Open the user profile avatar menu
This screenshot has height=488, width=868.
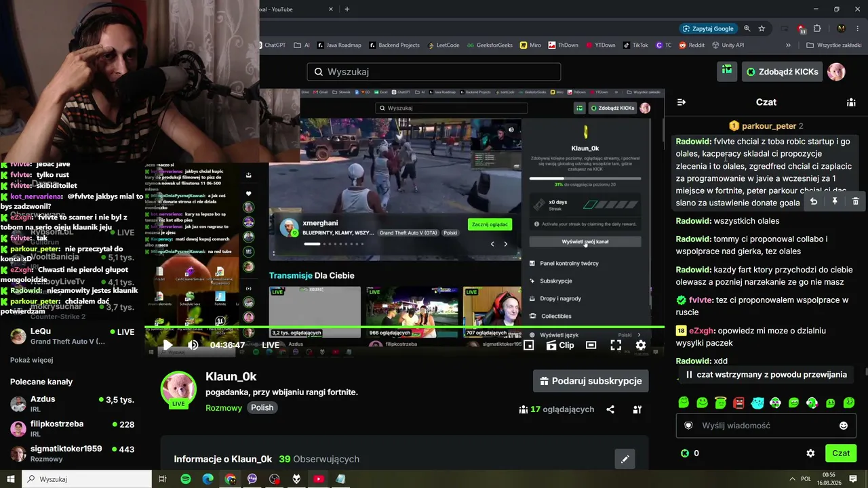pyautogui.click(x=836, y=72)
